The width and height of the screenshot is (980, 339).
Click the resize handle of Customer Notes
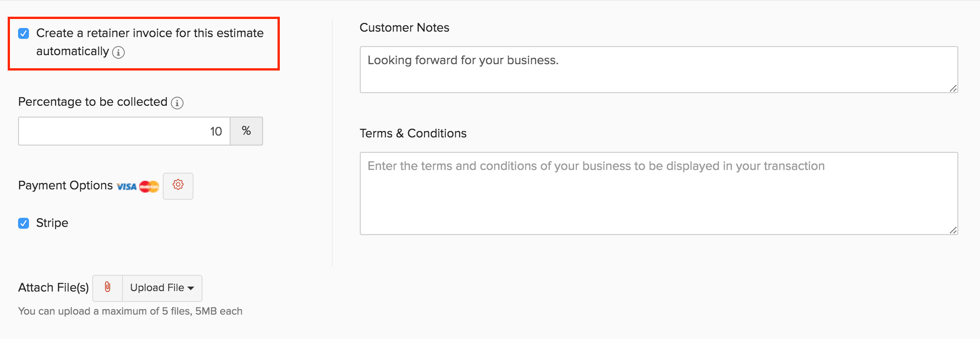[x=953, y=88]
